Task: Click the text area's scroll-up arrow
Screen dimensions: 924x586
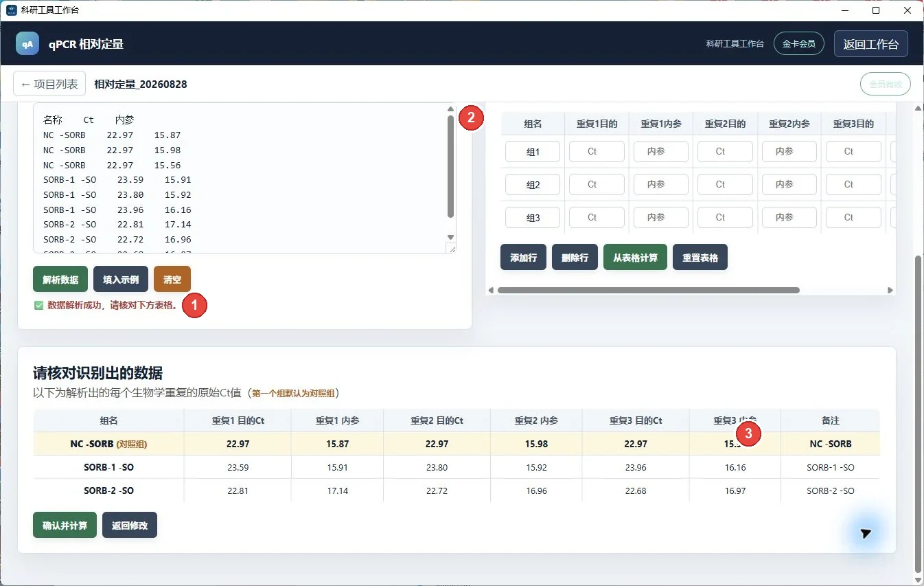Action: click(x=450, y=109)
